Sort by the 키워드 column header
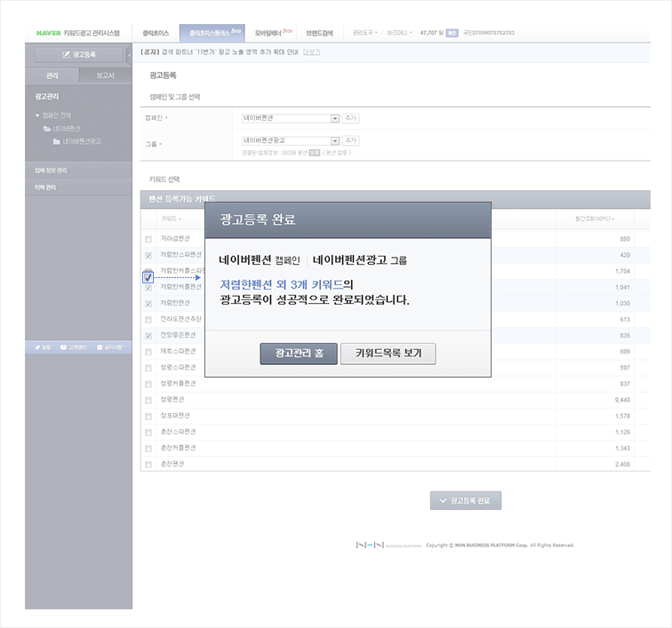This screenshot has height=628, width=672. click(172, 219)
